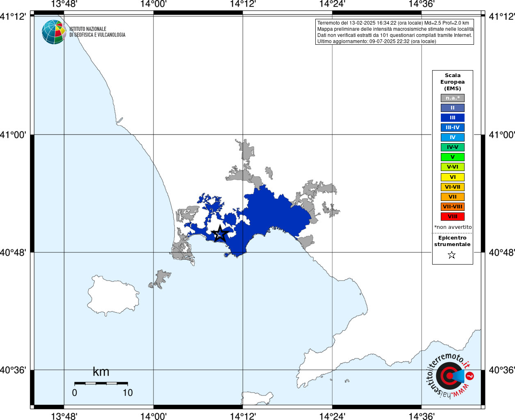515x420 pixels.
Task: Click the INGV globe logo
Action: pos(54,32)
